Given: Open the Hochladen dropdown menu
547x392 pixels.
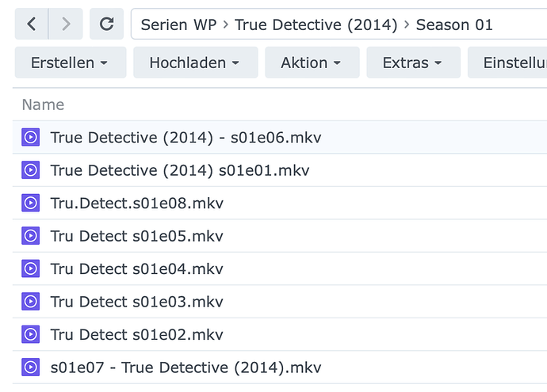Looking at the screenshot, I should click(x=194, y=63).
